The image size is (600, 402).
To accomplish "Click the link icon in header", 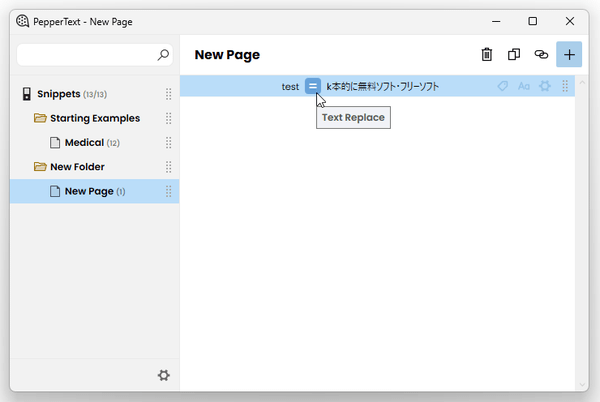I will click(x=541, y=55).
